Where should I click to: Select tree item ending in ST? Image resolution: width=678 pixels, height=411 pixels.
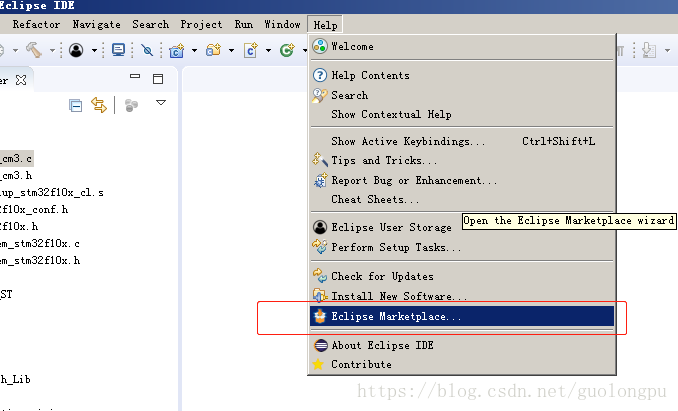[x=6, y=295]
